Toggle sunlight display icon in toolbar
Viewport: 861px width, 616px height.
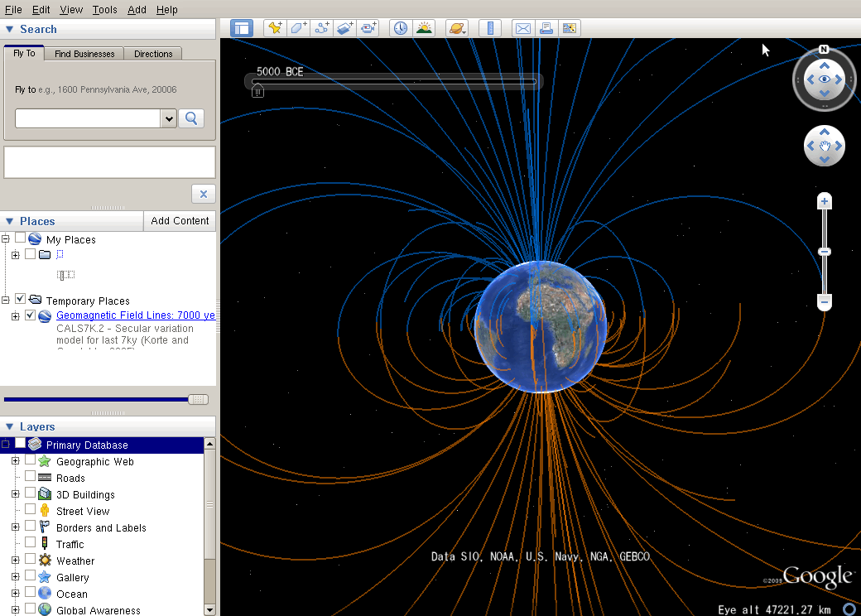point(424,28)
